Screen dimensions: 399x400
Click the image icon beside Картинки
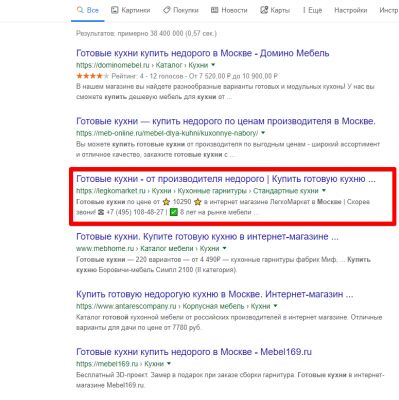coord(115,10)
